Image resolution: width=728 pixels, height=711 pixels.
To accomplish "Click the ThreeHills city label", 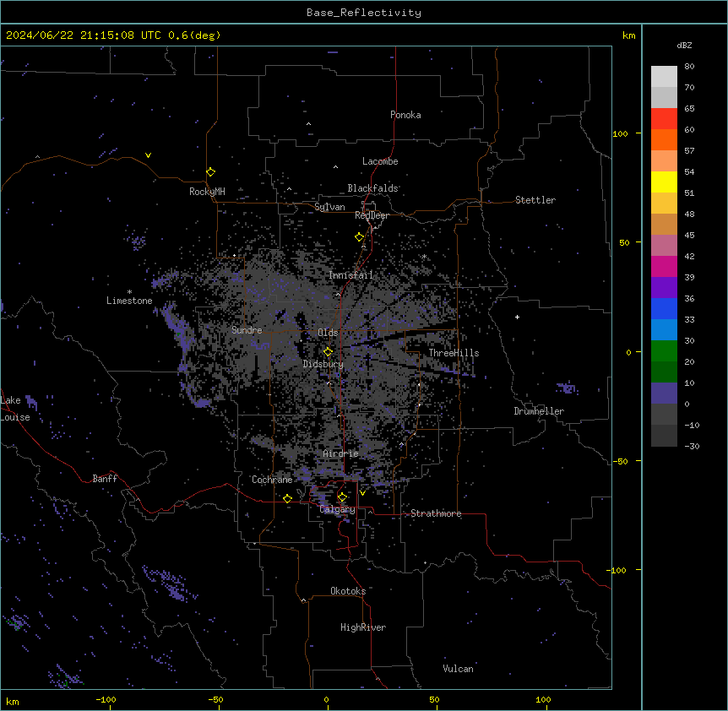I will (x=454, y=353).
